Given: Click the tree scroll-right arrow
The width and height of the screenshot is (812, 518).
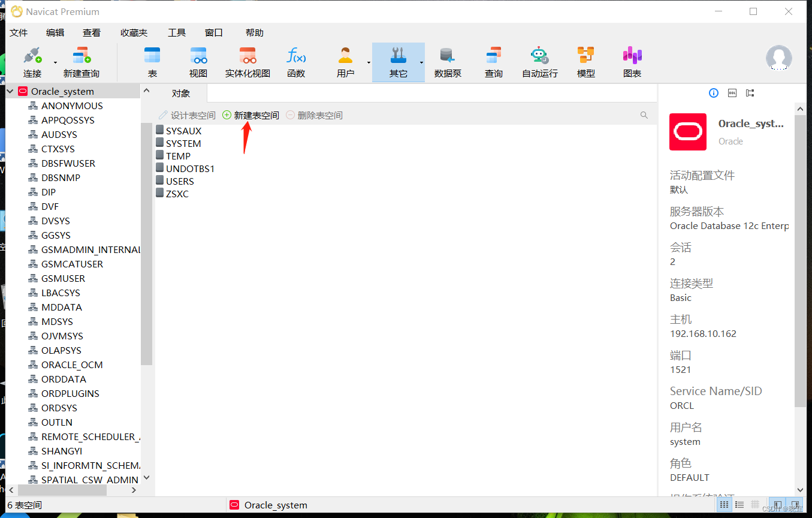Looking at the screenshot, I should (134, 490).
